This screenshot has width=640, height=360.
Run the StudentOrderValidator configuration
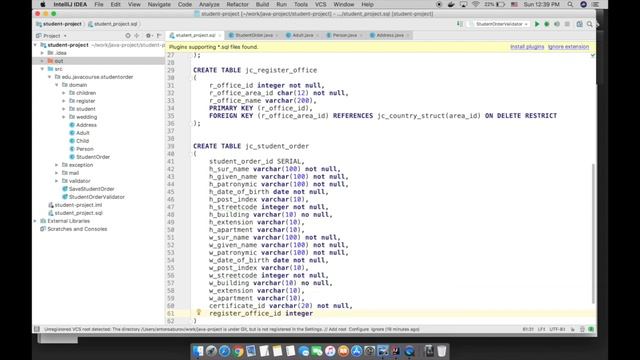click(537, 24)
